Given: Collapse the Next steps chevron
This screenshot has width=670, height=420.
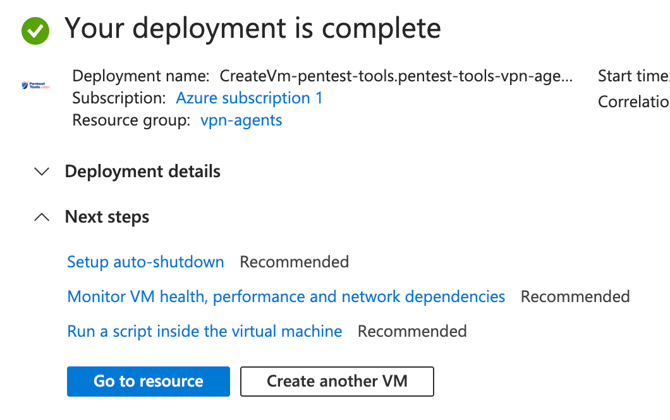Looking at the screenshot, I should (41, 217).
